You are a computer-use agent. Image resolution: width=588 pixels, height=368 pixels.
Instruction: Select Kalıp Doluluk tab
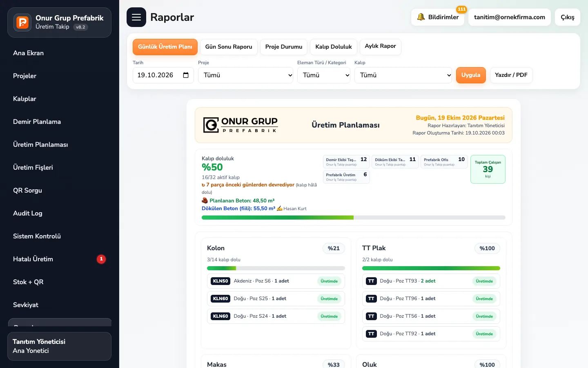[x=334, y=47]
